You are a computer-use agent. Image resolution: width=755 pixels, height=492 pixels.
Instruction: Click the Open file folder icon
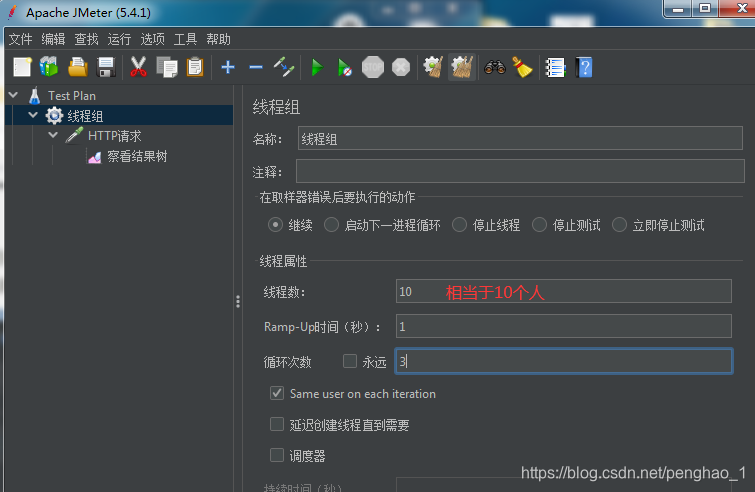[x=78, y=67]
